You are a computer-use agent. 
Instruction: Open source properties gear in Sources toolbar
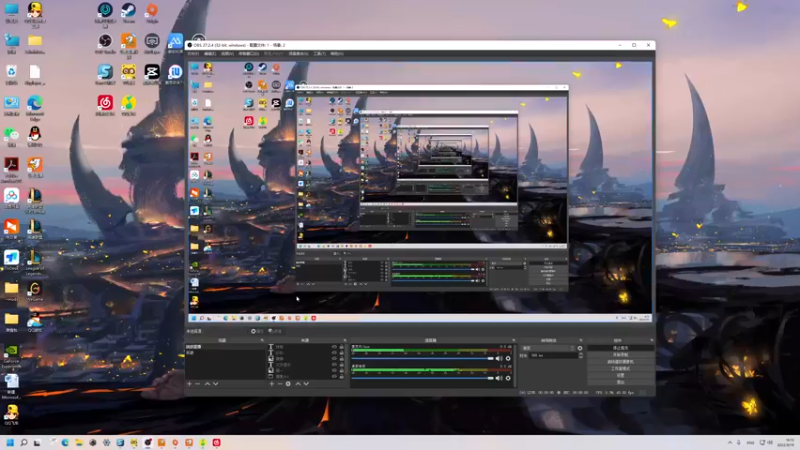(288, 384)
